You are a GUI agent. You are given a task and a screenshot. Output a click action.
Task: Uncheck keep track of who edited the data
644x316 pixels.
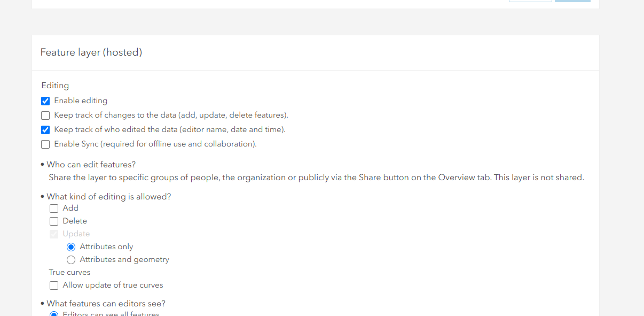45,129
